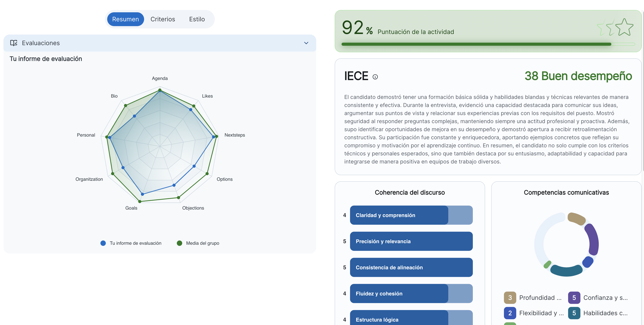Collapse the Evaluaciones section chevron
Image resolution: width=644 pixels, height=325 pixels.
point(306,43)
